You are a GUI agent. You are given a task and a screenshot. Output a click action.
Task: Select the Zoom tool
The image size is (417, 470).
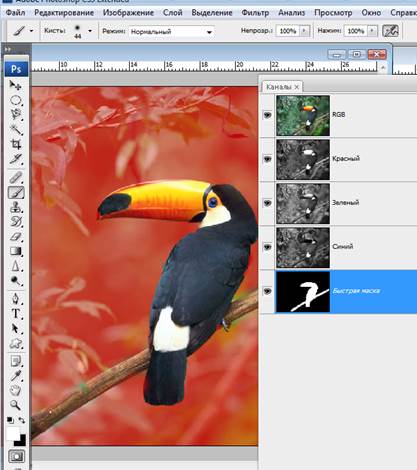15,405
